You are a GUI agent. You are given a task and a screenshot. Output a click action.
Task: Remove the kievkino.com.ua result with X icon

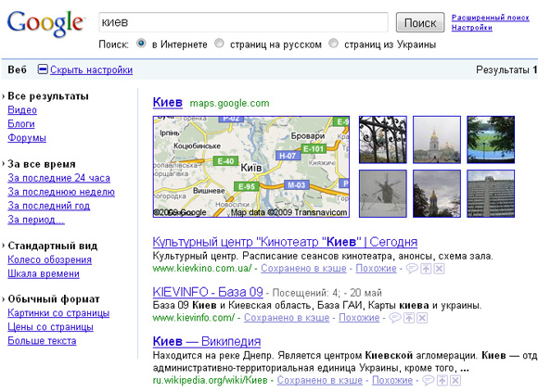[439, 269]
